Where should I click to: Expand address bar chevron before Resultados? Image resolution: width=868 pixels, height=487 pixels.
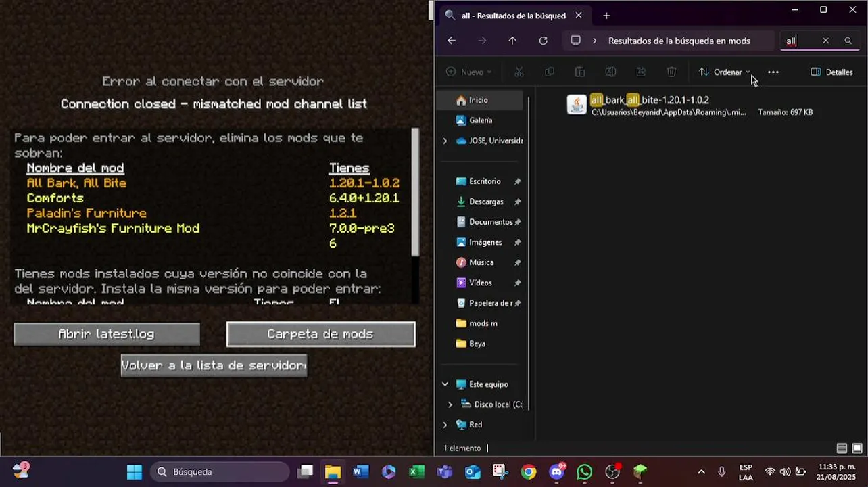click(595, 41)
